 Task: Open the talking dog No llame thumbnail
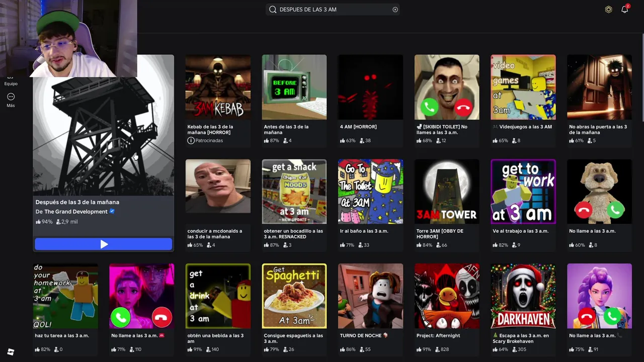(x=600, y=192)
